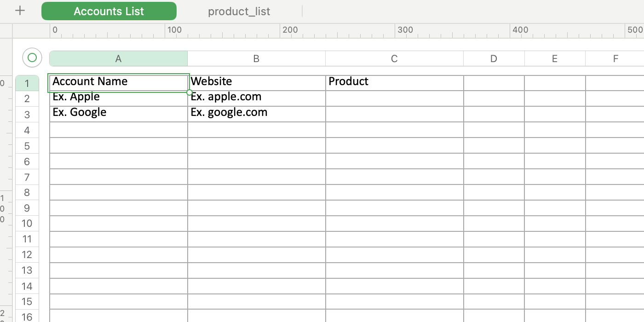Select the Accounts List tab
This screenshot has width=644, height=322.
(109, 11)
